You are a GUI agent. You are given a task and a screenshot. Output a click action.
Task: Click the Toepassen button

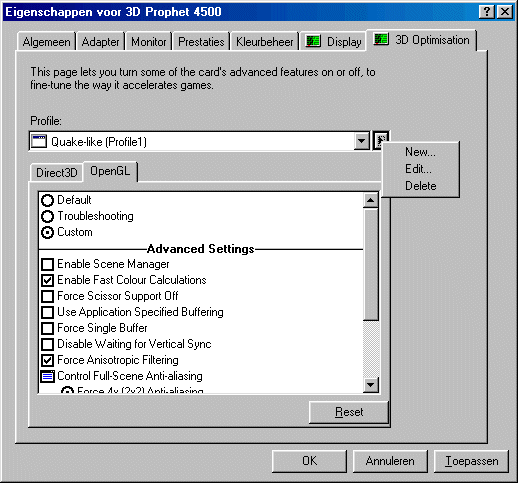[471, 461]
